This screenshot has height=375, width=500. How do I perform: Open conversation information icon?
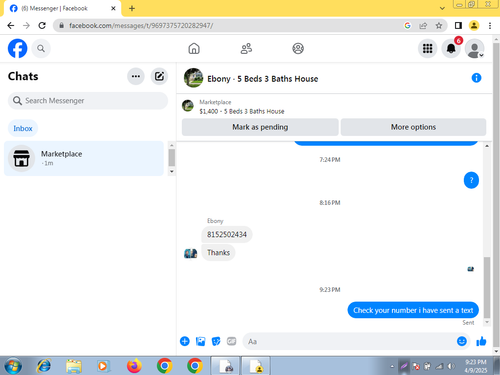(476, 78)
